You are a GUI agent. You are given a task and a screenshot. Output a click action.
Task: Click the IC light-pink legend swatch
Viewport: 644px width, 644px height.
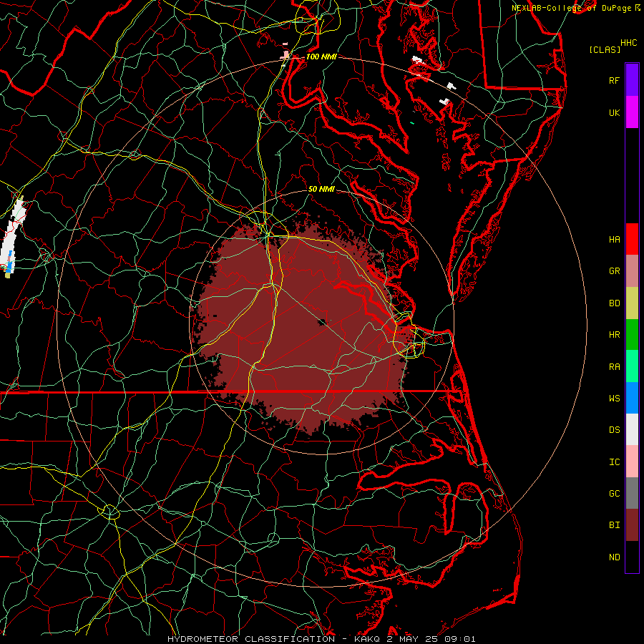click(x=632, y=462)
